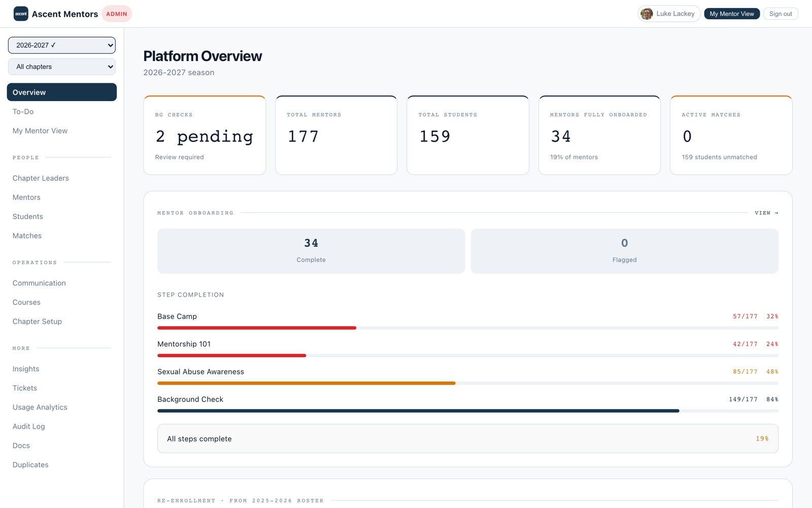Image resolution: width=812 pixels, height=508 pixels.
Task: Click the My Mentor View header button
Action: (732, 14)
